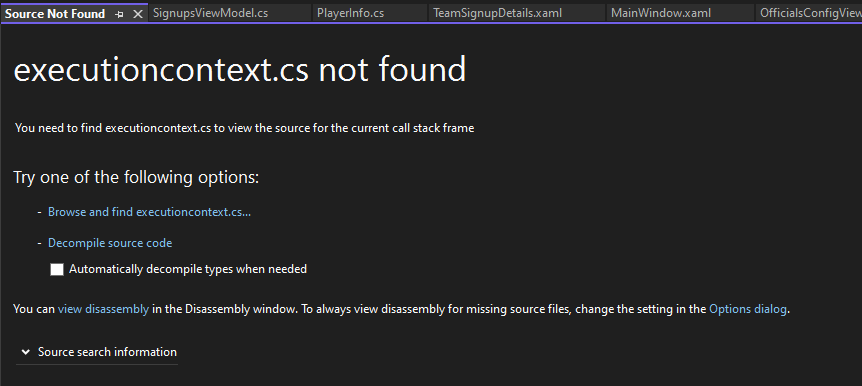The height and width of the screenshot is (386, 862).
Task: Select the Source Not Found tab
Action: (55, 14)
